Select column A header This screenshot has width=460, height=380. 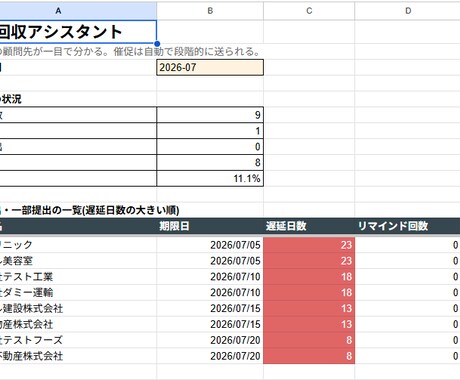pyautogui.click(x=78, y=11)
